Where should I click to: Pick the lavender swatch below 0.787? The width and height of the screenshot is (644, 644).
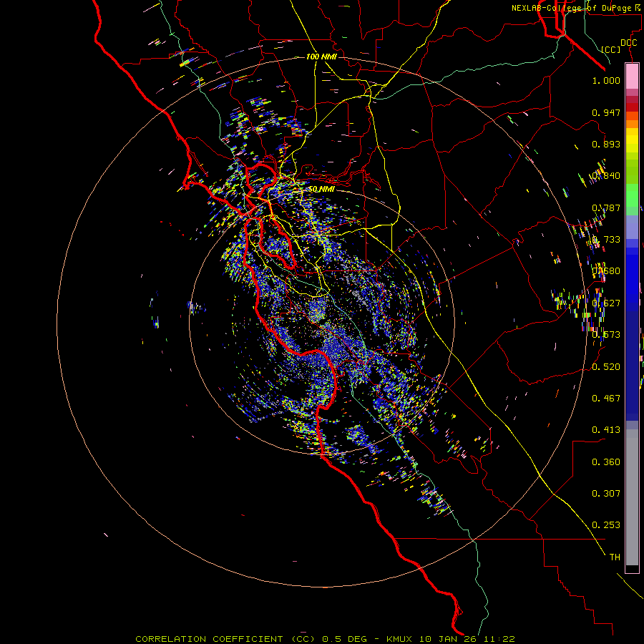click(632, 227)
